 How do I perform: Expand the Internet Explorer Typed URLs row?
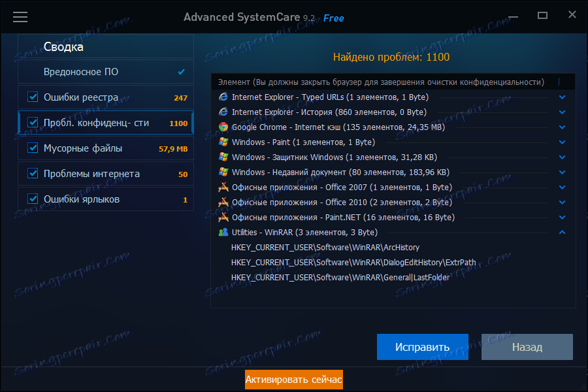562,97
